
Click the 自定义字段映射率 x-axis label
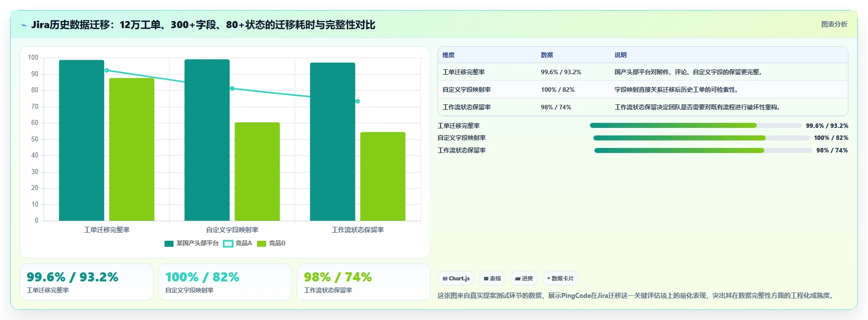232,230
